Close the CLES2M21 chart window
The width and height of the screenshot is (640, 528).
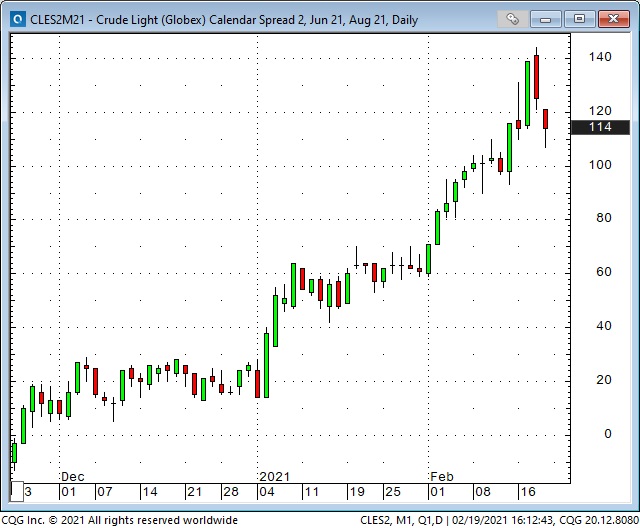tap(613, 19)
